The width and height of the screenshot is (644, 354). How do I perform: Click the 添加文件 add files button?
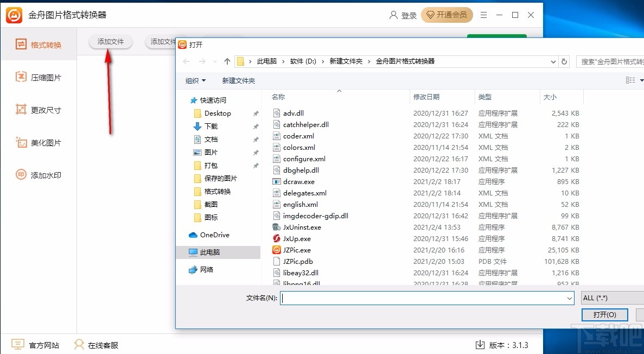(x=110, y=41)
